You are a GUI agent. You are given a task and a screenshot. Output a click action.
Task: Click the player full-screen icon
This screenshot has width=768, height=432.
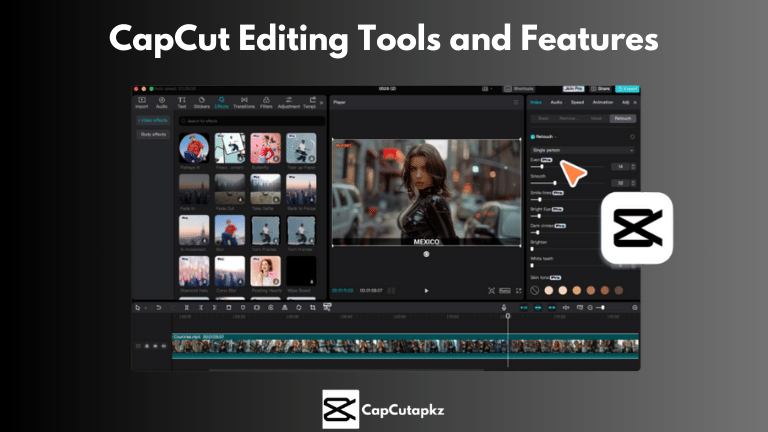point(519,291)
